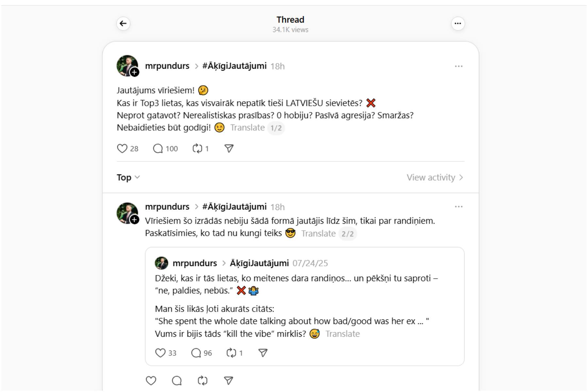Reply to the quoted post with 96 comments
Screen dimensions: 588x392
(196, 353)
